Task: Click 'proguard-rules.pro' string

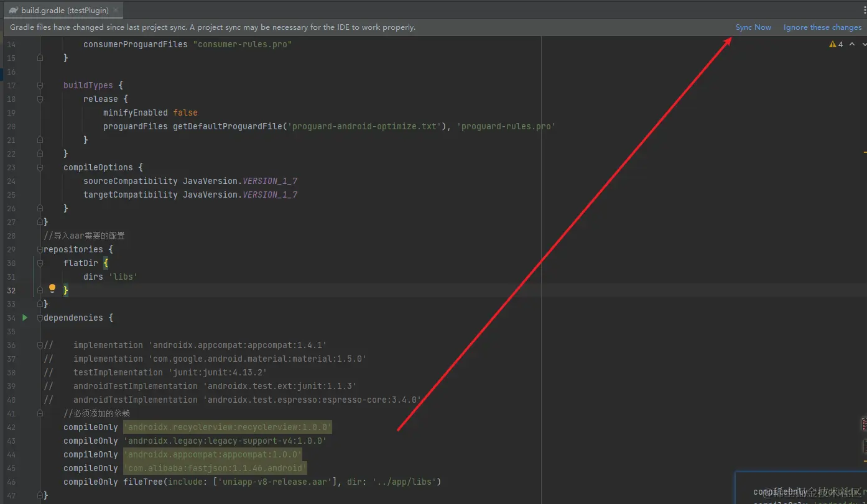Action: tap(506, 126)
